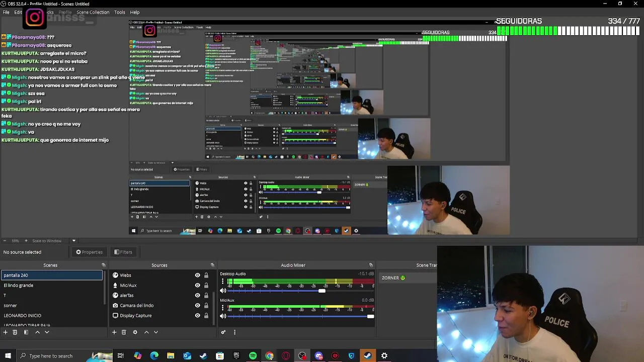
Task: Open Mic/Aux three-dot options
Action: point(222,308)
